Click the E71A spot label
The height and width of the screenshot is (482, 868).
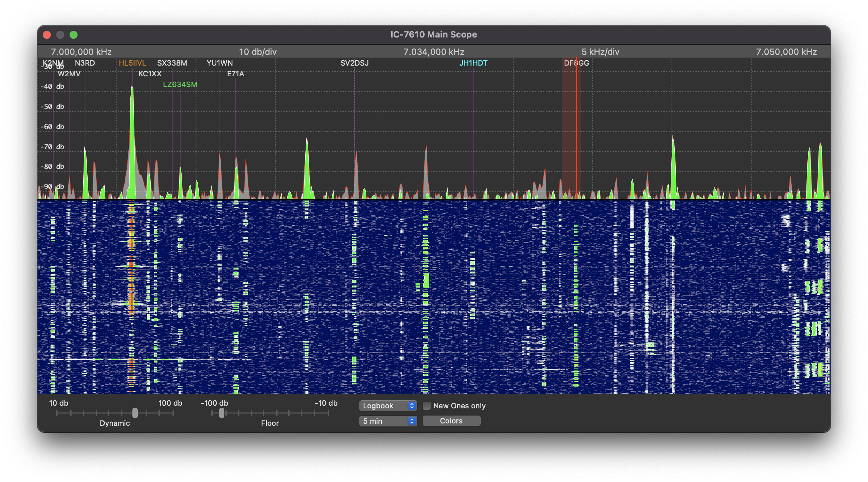click(x=235, y=74)
